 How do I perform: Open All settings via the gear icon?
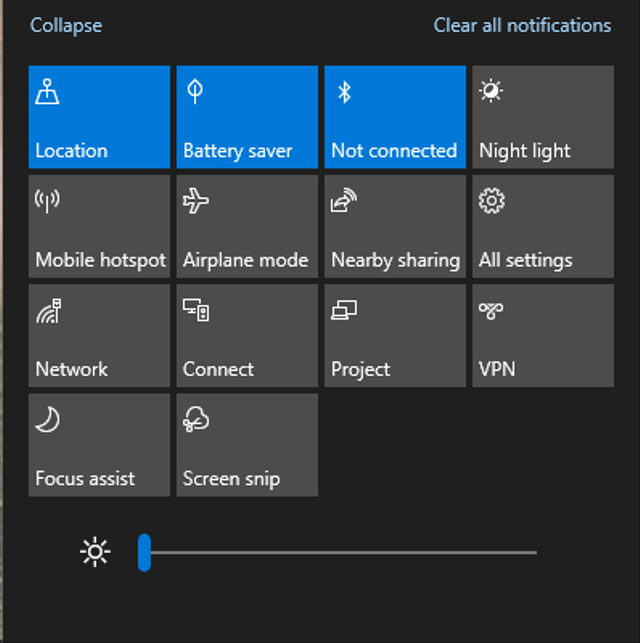491,201
